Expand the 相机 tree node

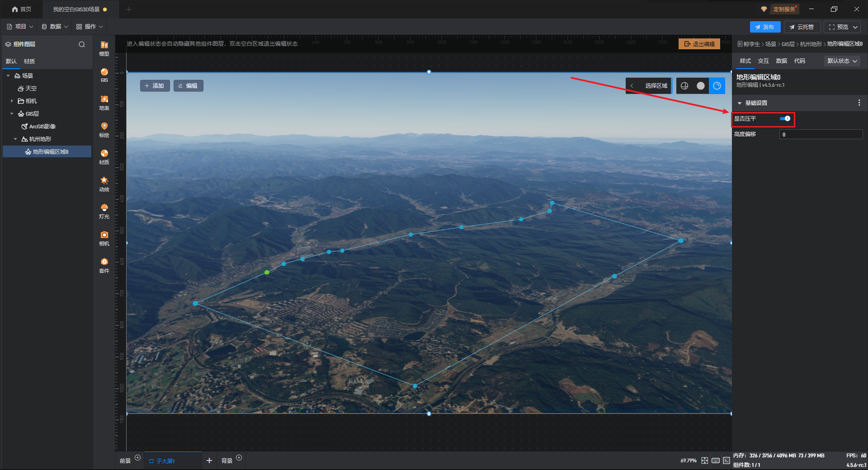[12, 101]
